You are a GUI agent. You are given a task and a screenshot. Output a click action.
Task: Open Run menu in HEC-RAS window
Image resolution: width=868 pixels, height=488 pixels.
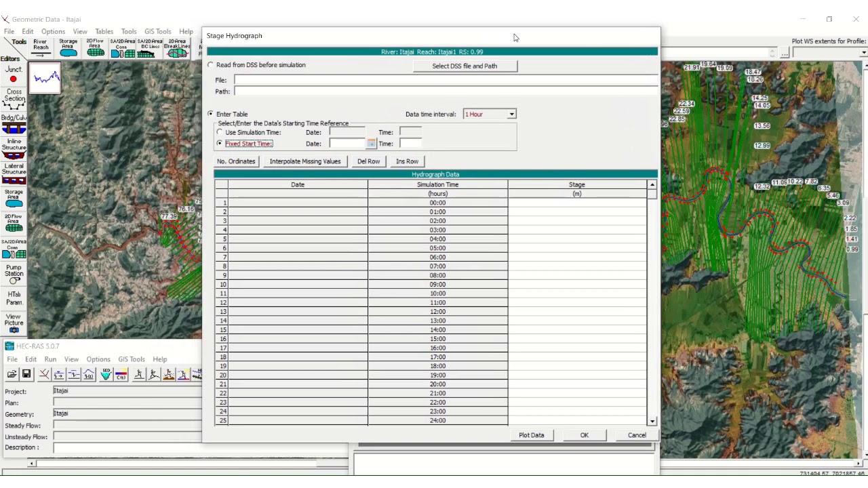click(x=50, y=359)
